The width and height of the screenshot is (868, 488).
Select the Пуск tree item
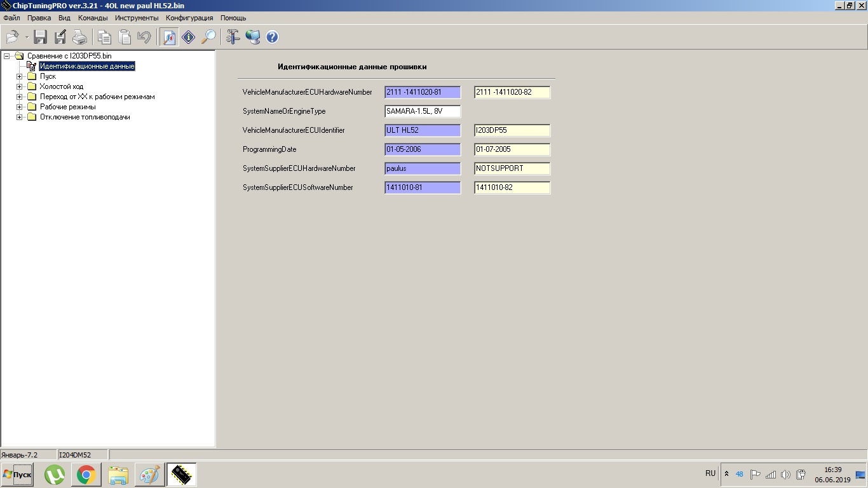tap(48, 76)
